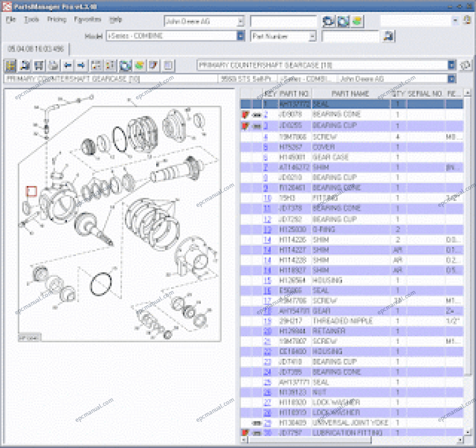
Task: Click the printer icon in the diagram toolbar
Action: tap(53, 65)
